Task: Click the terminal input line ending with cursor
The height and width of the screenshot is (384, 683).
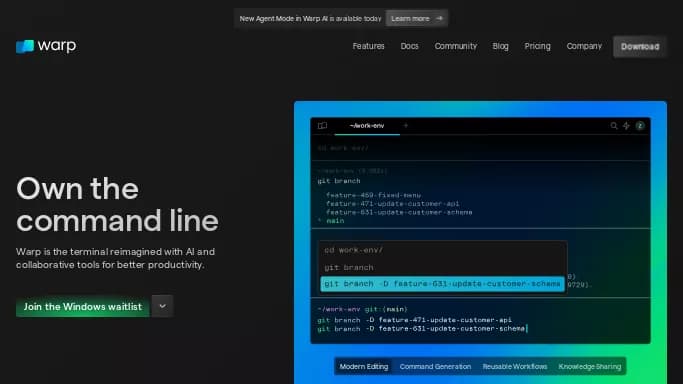Action: point(423,329)
